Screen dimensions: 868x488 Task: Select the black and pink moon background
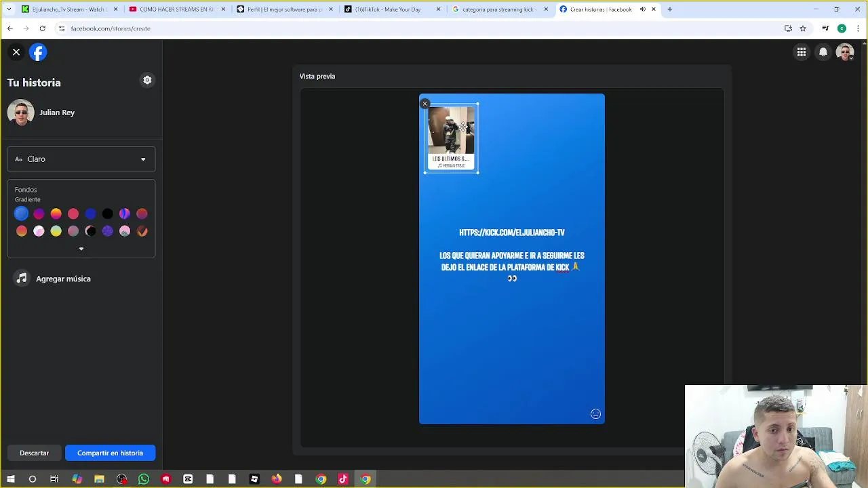point(90,231)
